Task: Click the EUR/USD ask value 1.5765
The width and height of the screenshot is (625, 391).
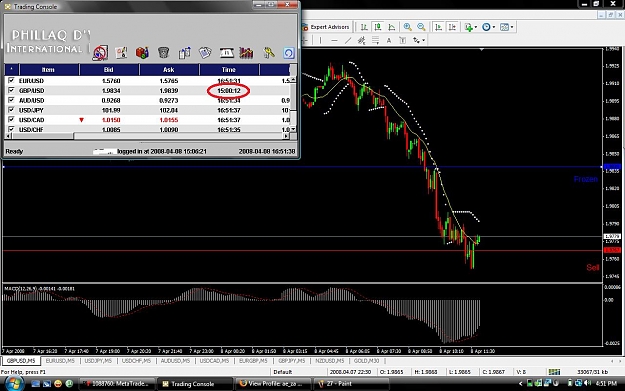Action: [x=169, y=81]
